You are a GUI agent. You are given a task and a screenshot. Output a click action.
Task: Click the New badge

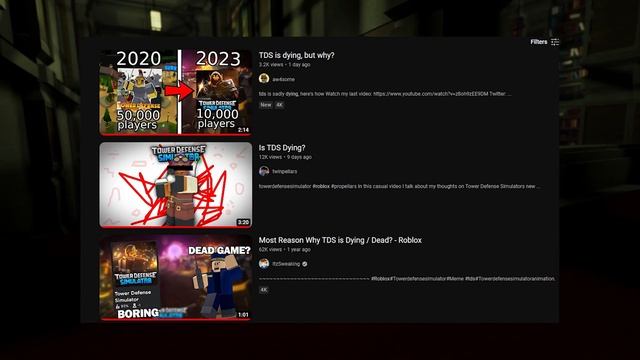tap(266, 105)
